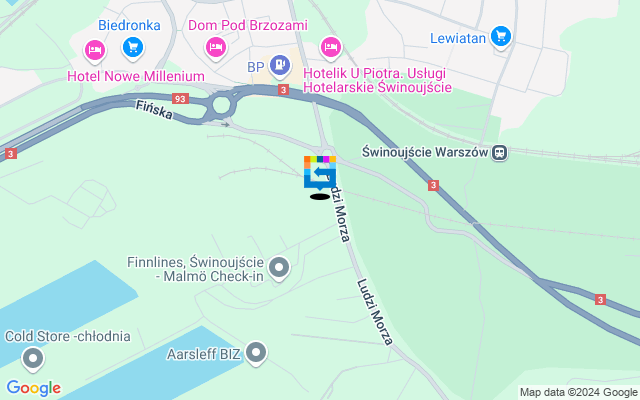
Task: Click the route 93 road shield
Action: pos(180,99)
